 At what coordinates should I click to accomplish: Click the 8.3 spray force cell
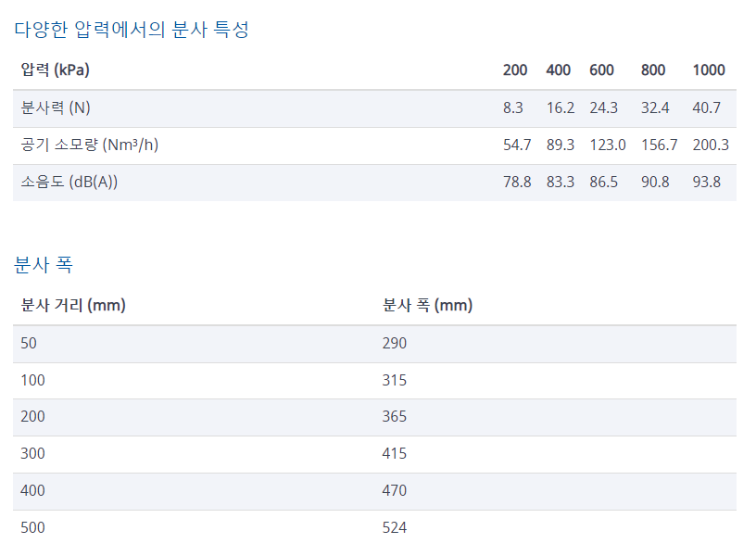513,108
